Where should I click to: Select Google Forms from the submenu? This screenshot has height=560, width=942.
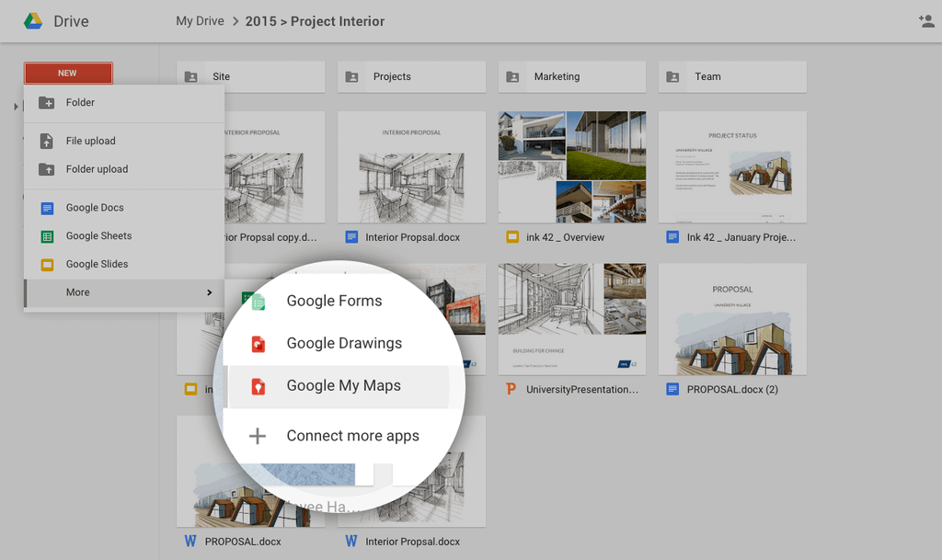tap(334, 301)
